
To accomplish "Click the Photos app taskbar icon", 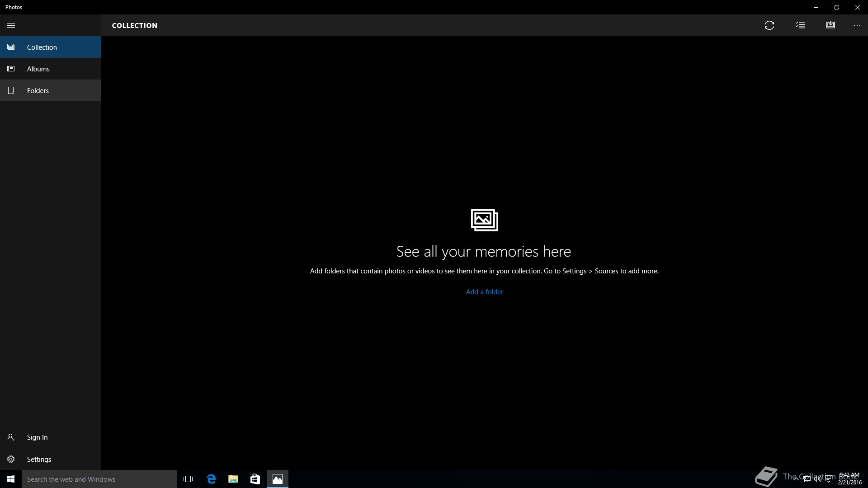I will point(277,479).
